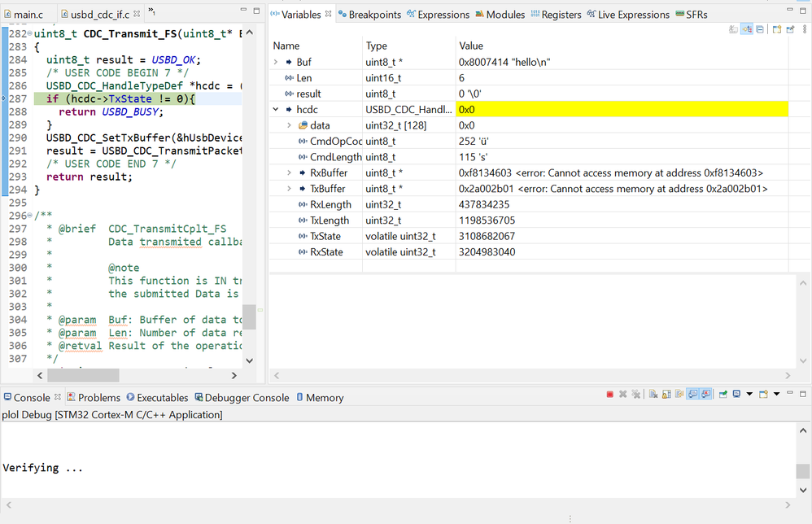Expand the Buf variable node
Viewport: 812px width, 524px height.
276,62
